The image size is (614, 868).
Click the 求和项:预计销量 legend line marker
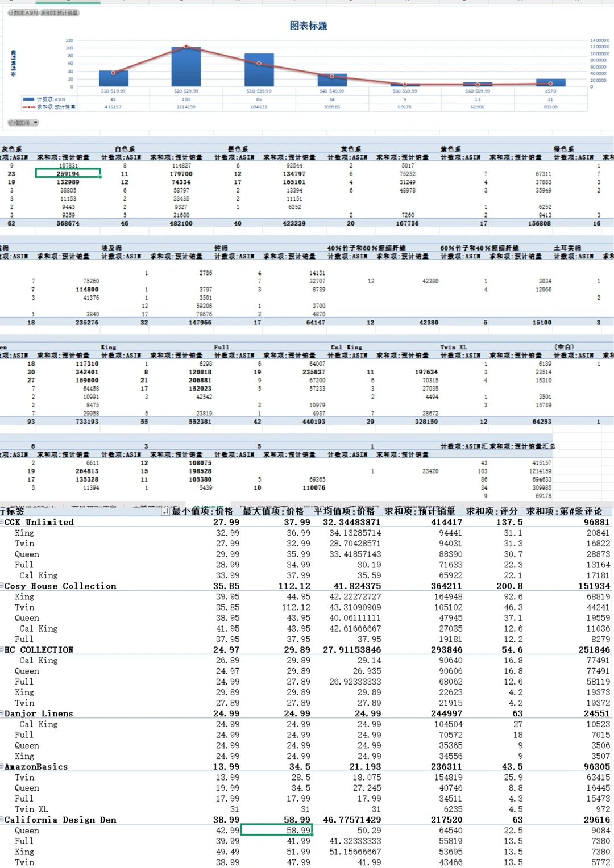tap(28, 107)
